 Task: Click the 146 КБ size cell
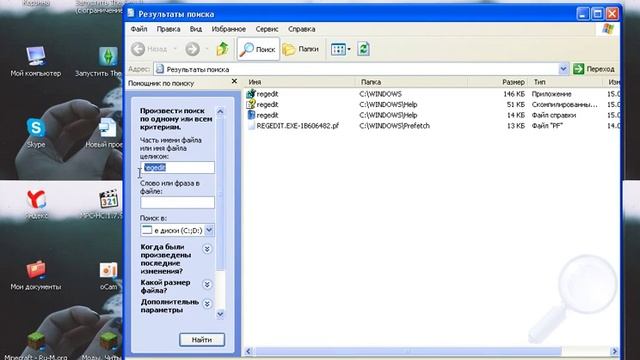coord(513,94)
